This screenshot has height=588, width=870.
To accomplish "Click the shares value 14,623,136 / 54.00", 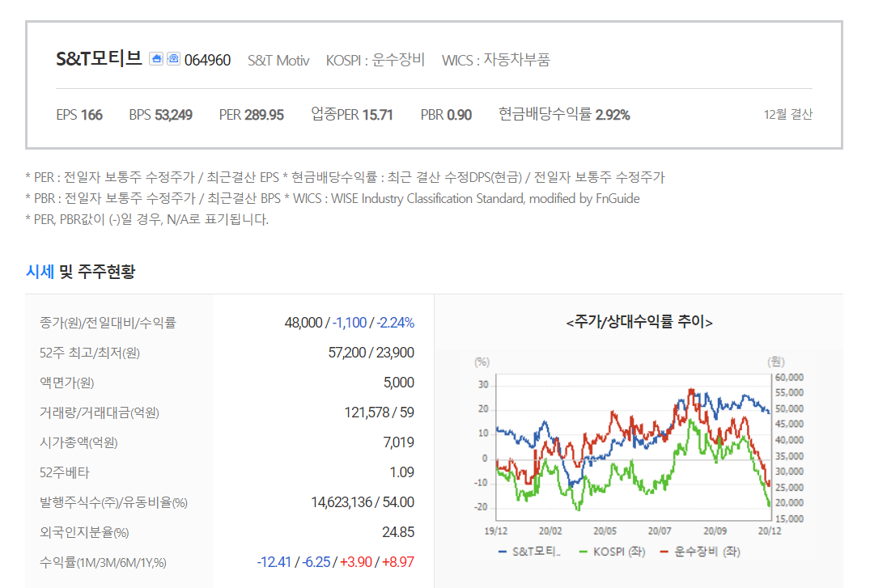I will (363, 502).
